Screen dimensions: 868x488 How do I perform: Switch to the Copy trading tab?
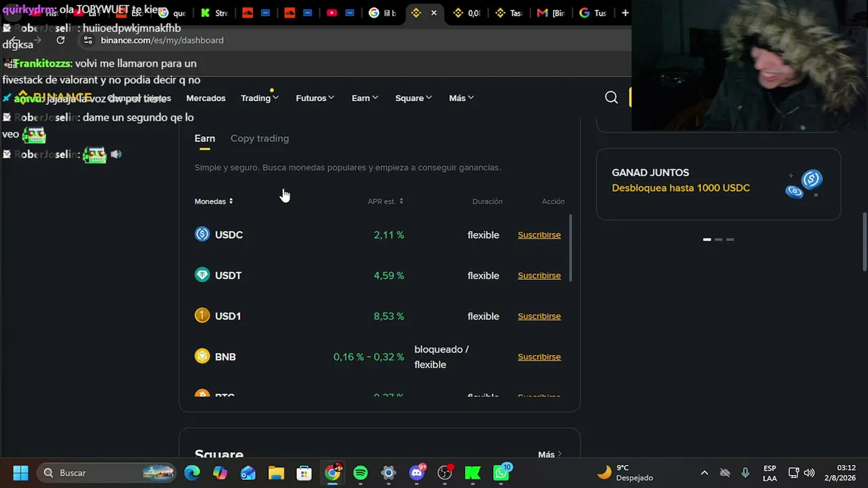click(260, 138)
